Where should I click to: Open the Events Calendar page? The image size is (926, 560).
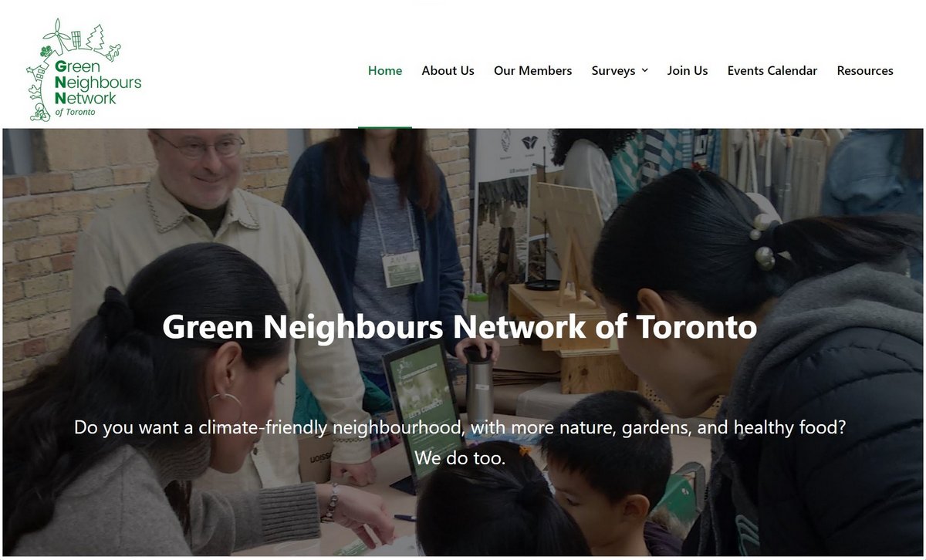coord(772,70)
